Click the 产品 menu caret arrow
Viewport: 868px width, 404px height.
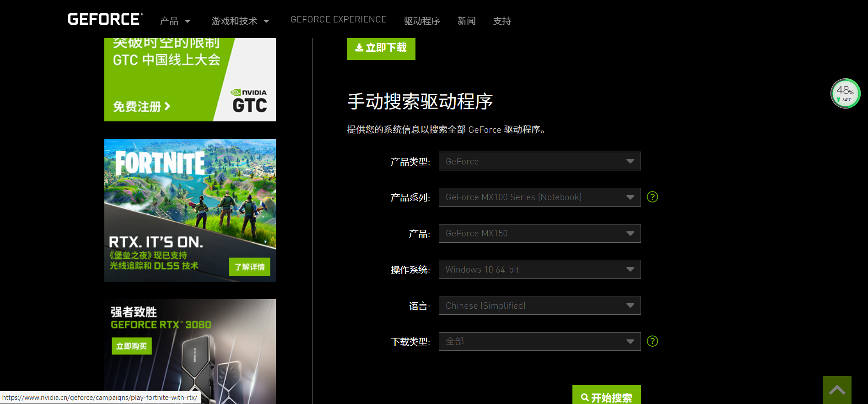(188, 22)
